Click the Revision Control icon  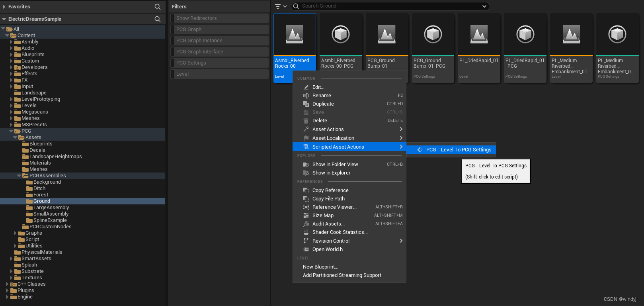click(306, 241)
